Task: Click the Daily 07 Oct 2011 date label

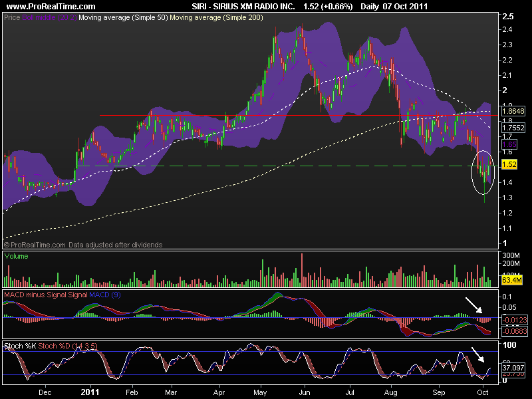Action: point(394,6)
